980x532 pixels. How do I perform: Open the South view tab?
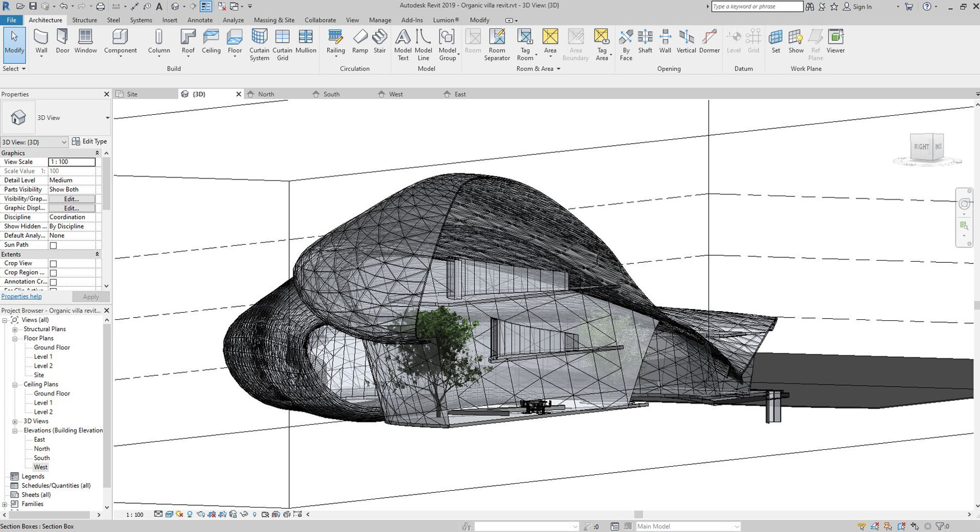[x=330, y=94]
